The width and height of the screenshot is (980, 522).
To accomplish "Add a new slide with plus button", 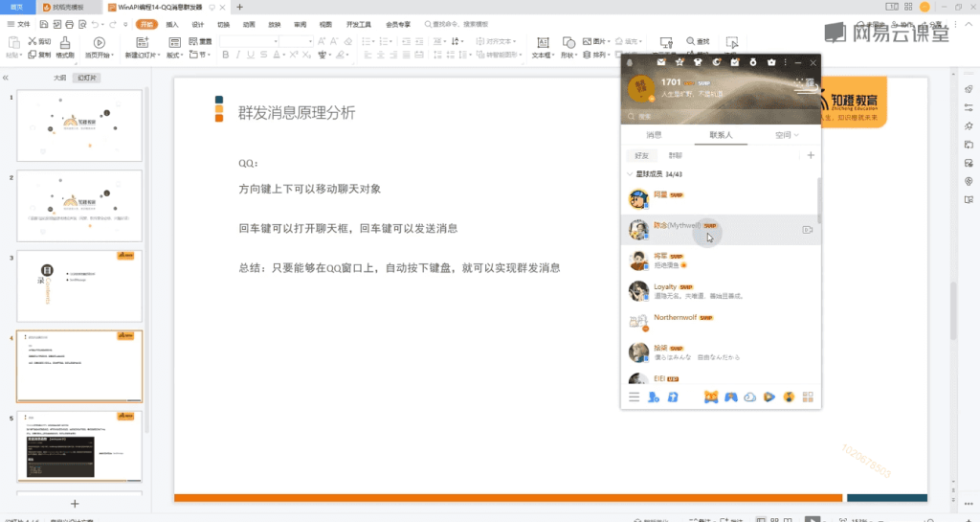I will click(75, 504).
